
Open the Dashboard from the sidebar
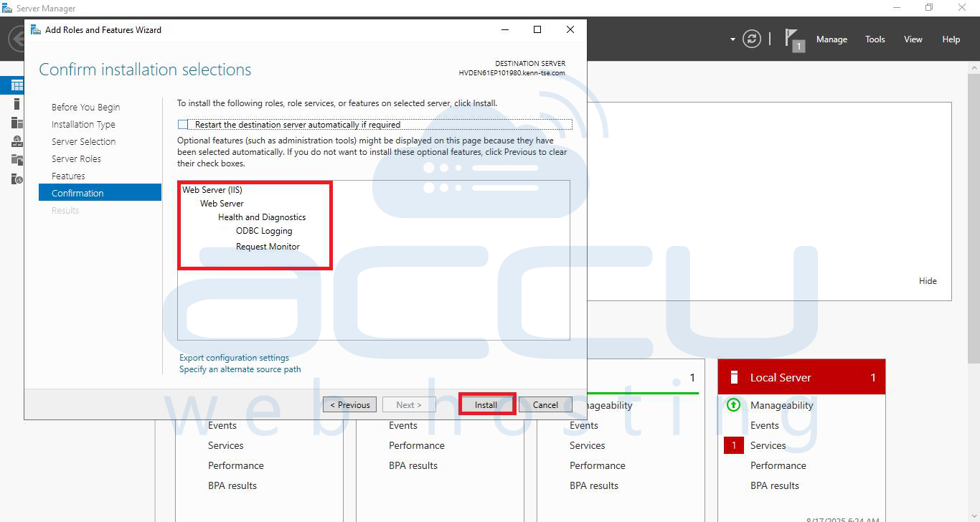pyautogui.click(x=13, y=85)
